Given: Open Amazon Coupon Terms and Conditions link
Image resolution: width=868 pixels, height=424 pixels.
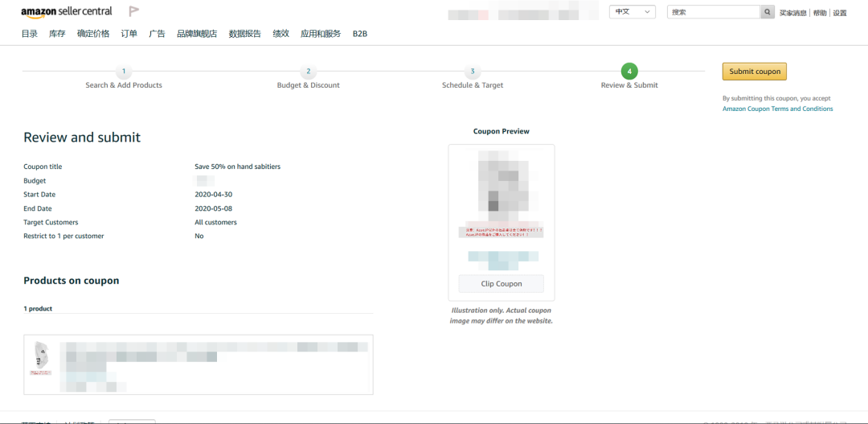Looking at the screenshot, I should [777, 109].
